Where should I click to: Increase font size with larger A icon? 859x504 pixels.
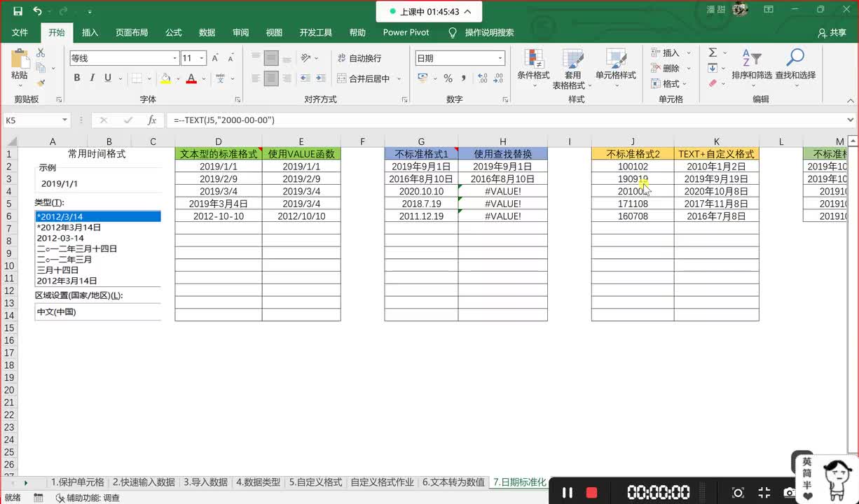pos(216,58)
